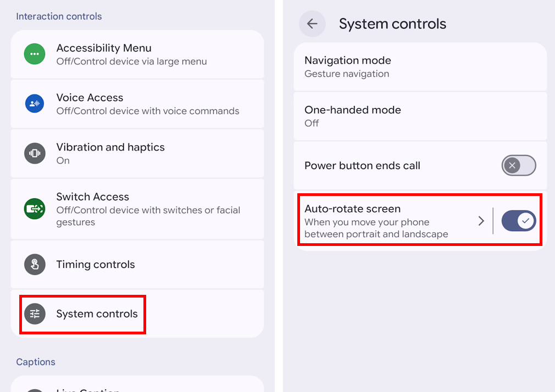Click the System controls sliders icon

click(34, 313)
